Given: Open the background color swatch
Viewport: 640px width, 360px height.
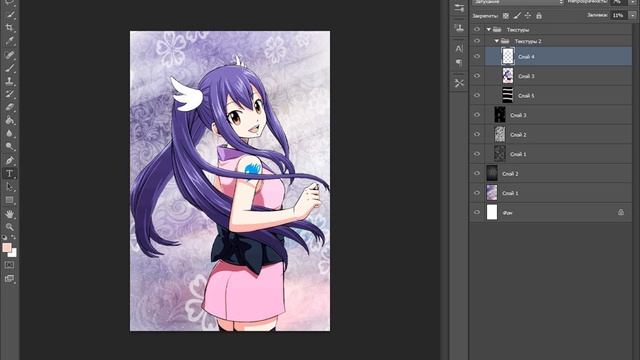Looking at the screenshot, I should click(x=14, y=254).
